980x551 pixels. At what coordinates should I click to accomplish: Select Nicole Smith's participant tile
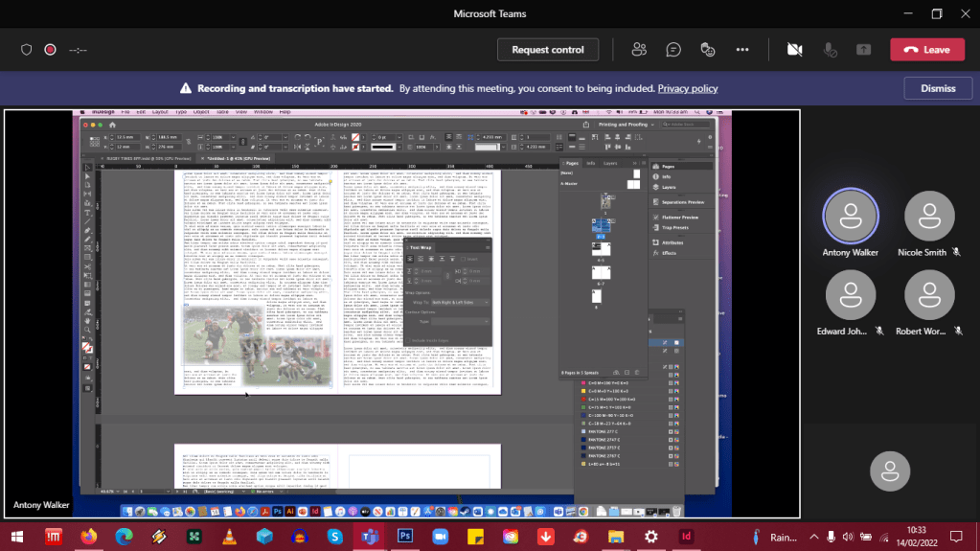tap(928, 217)
